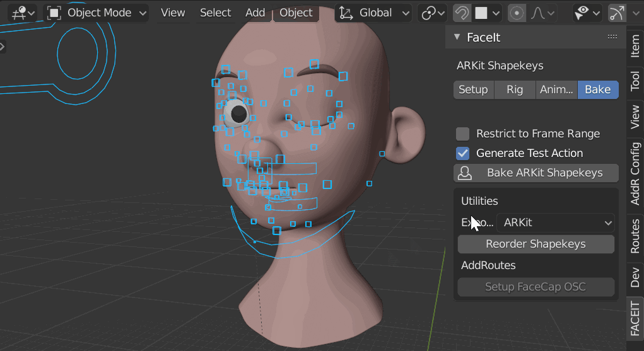Open the View sidebar tab
This screenshot has width=644, height=351.
coord(635,117)
